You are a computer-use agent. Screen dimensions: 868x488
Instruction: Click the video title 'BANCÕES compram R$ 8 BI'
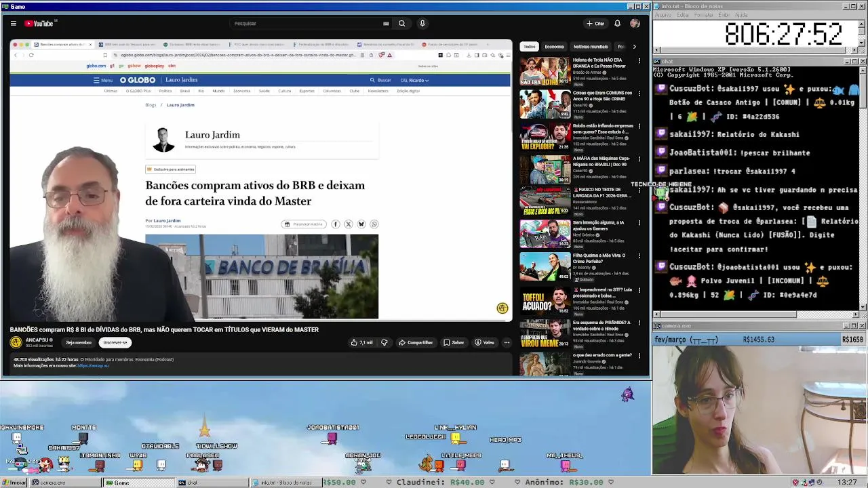coord(164,329)
